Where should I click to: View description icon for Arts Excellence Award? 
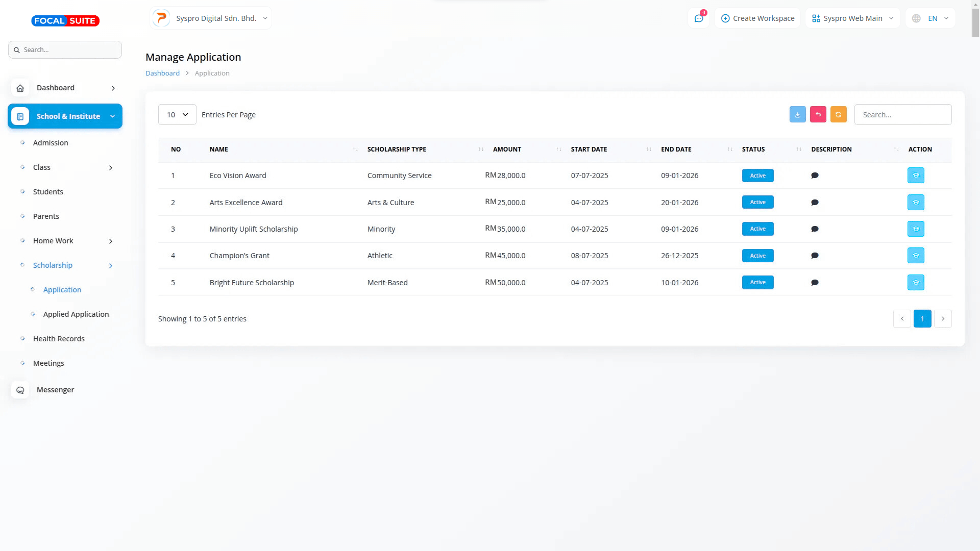(815, 203)
